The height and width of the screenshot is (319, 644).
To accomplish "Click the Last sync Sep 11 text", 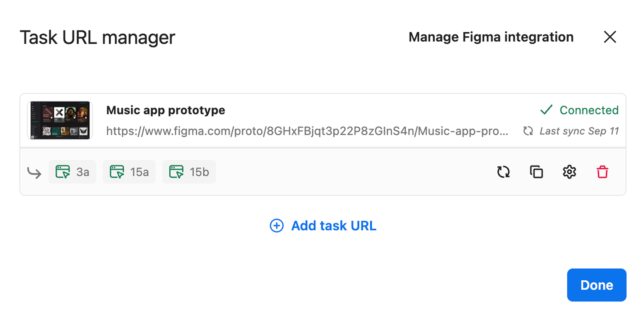I will (x=579, y=131).
